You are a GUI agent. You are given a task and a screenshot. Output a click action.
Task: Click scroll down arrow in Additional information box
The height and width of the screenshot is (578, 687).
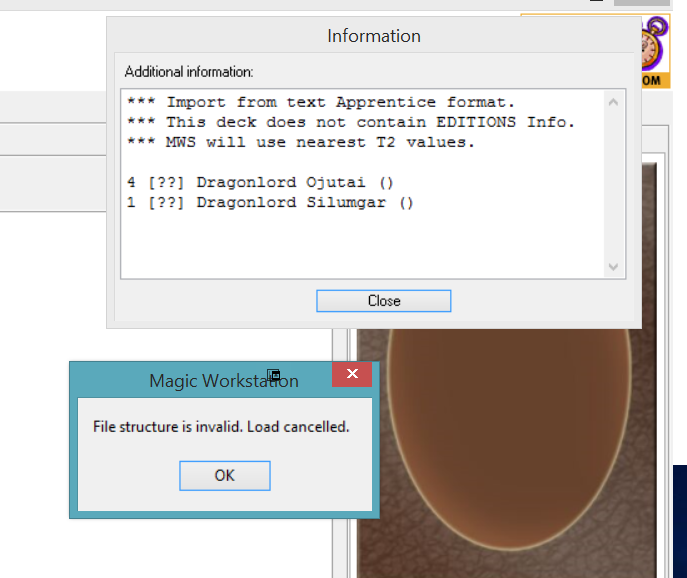613,266
